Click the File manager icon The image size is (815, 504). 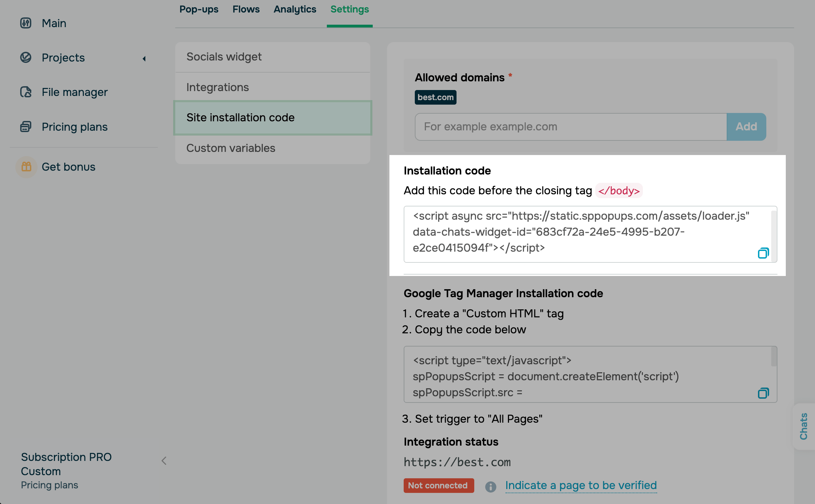pyautogui.click(x=26, y=92)
